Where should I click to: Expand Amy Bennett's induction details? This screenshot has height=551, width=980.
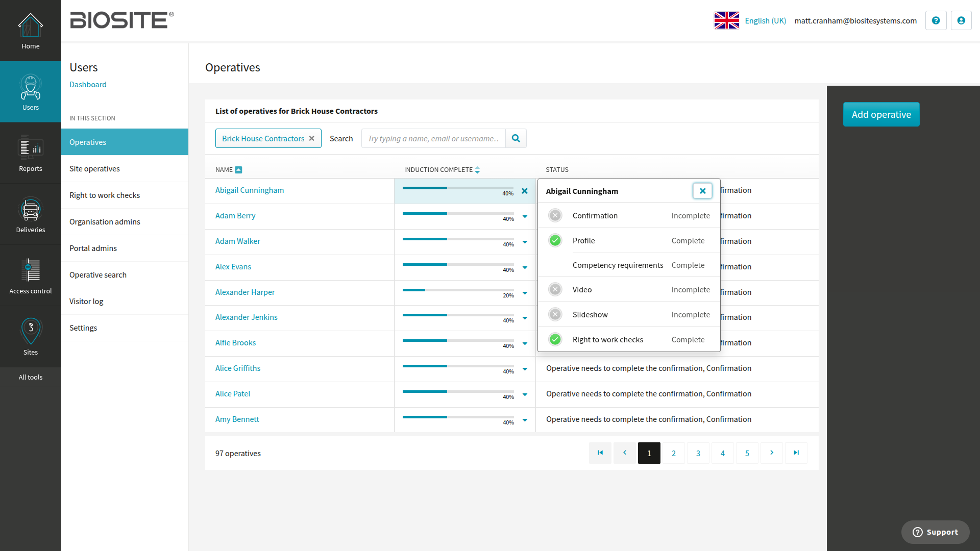click(525, 420)
